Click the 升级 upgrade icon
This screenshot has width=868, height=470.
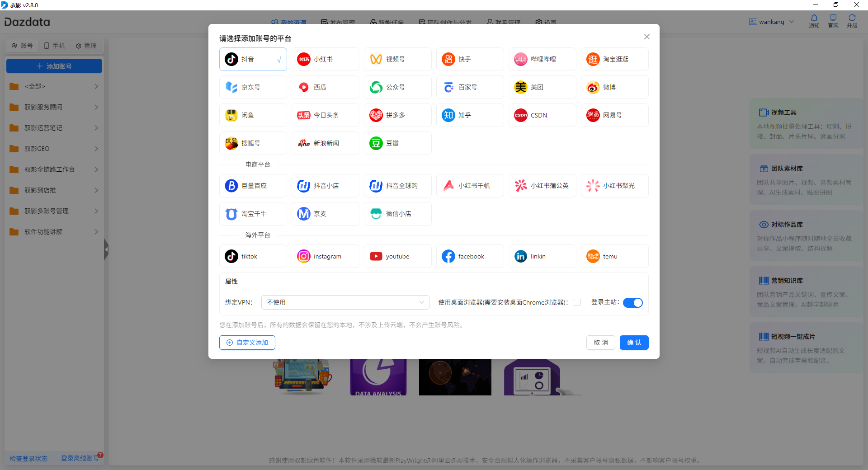[852, 21]
